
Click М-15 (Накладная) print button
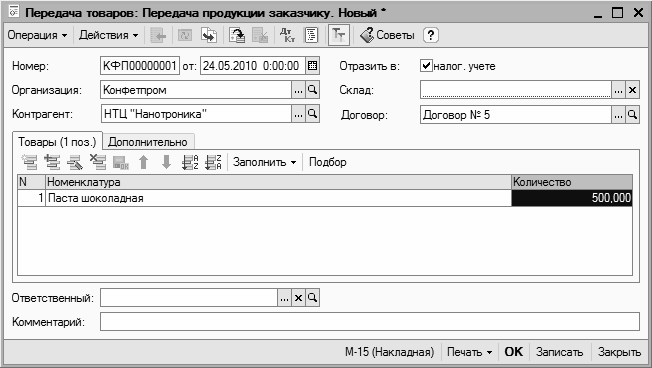pyautogui.click(x=389, y=352)
